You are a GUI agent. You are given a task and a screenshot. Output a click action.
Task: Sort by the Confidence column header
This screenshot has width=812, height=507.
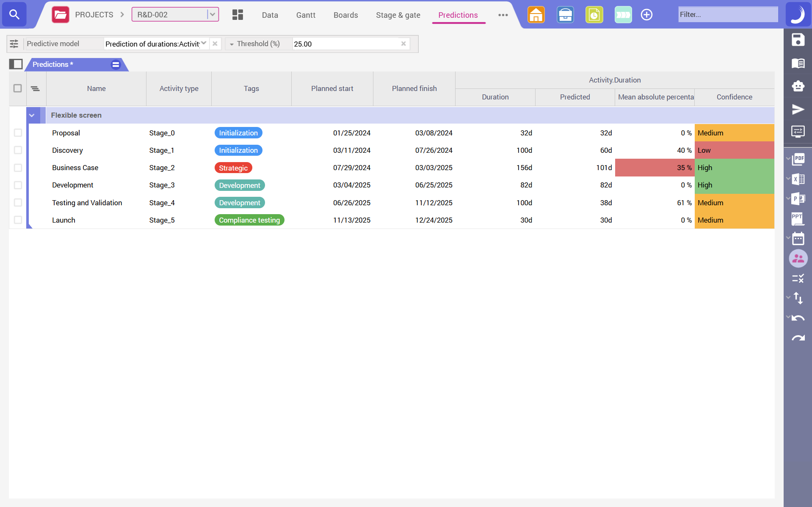(x=734, y=97)
